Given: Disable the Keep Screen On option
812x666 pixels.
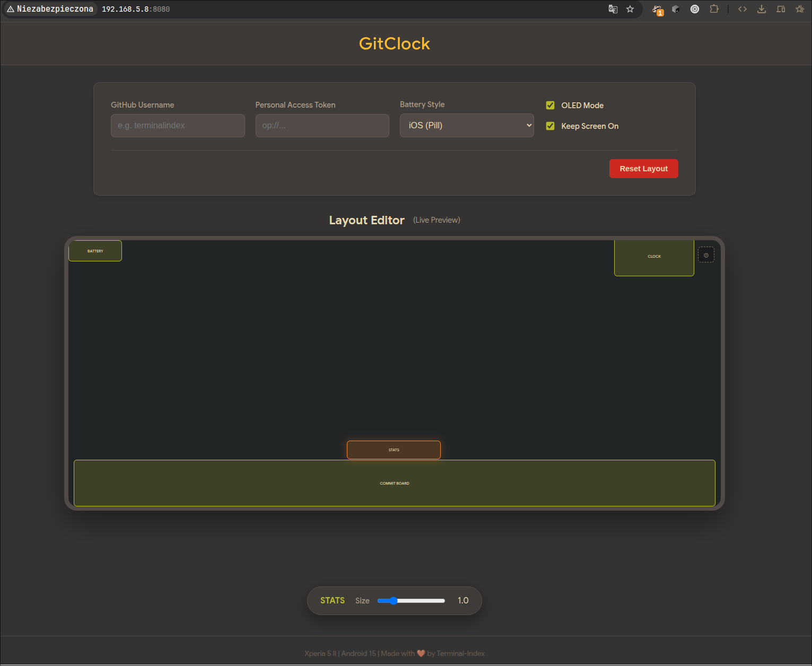Looking at the screenshot, I should tap(550, 126).
